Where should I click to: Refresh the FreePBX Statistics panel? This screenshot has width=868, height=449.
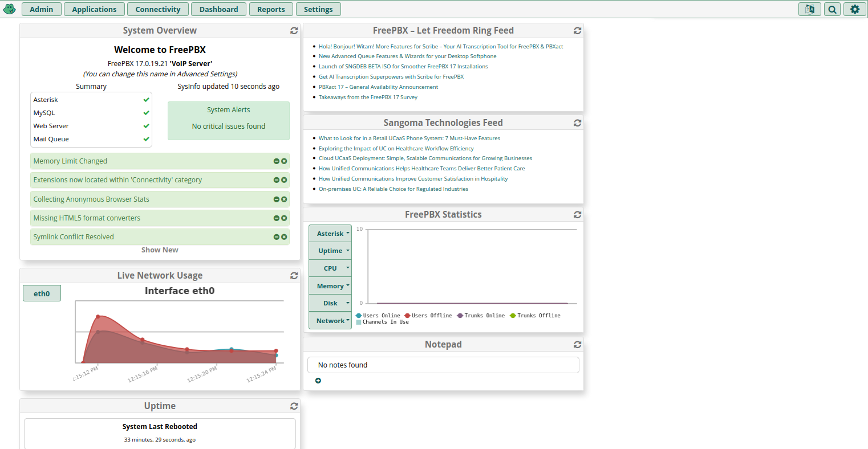click(577, 215)
